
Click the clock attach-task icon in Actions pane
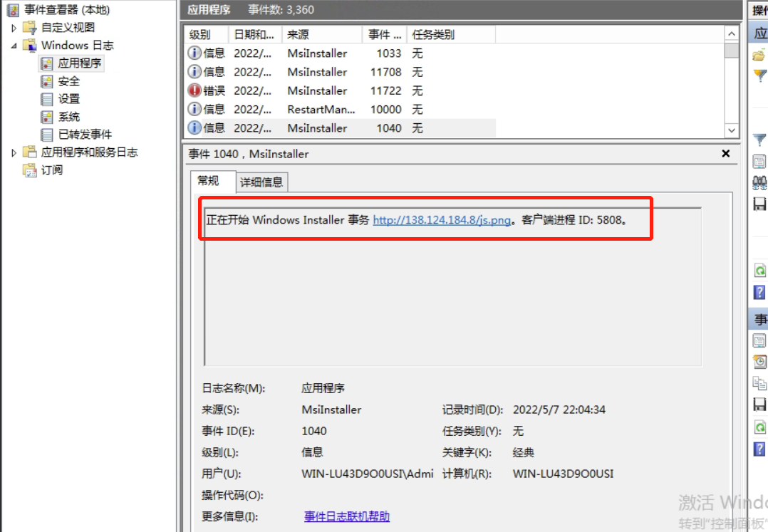click(x=759, y=362)
